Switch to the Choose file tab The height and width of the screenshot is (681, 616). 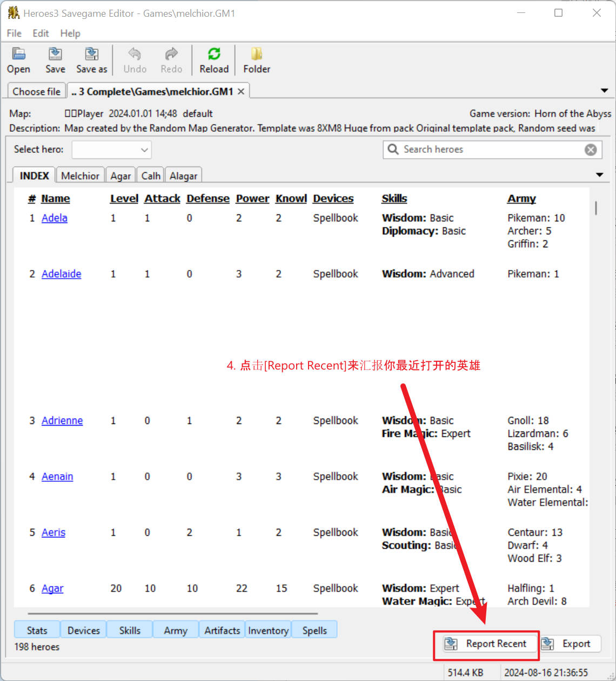coord(36,91)
